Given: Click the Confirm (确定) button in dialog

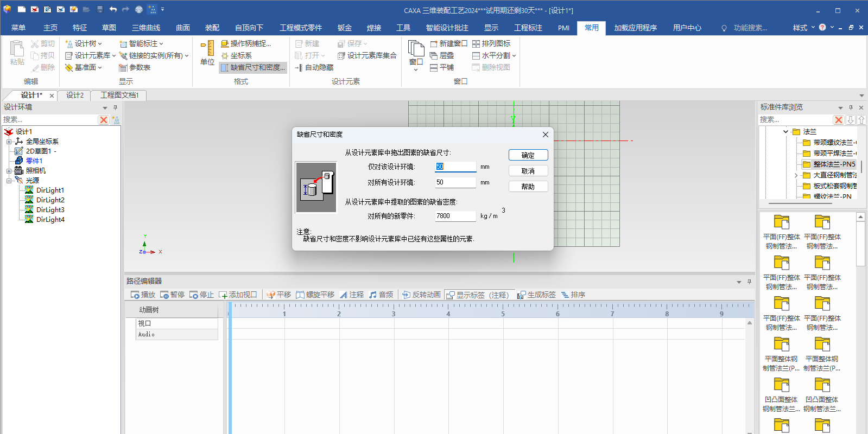Looking at the screenshot, I should pos(528,155).
